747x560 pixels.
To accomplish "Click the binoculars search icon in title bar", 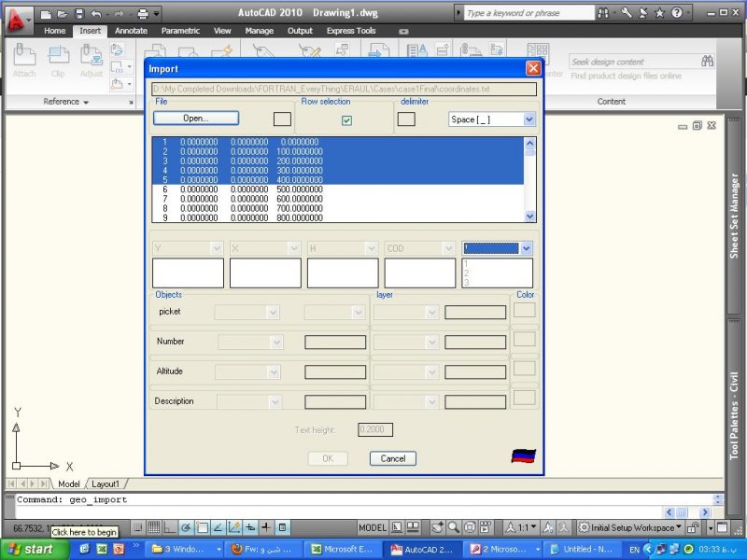I will pyautogui.click(x=603, y=13).
